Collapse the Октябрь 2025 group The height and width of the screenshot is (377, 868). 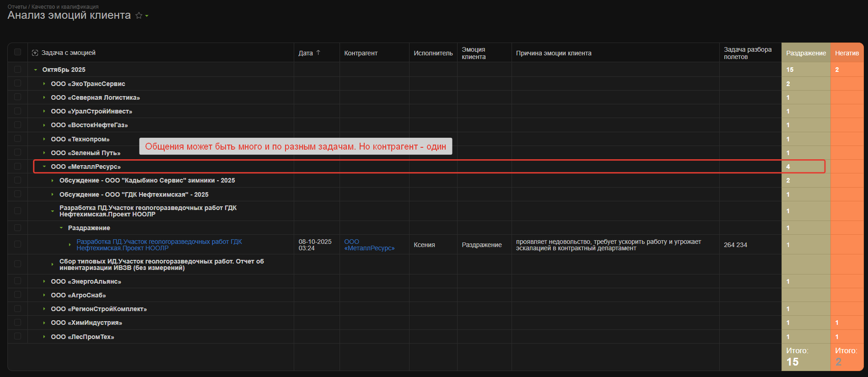point(36,70)
